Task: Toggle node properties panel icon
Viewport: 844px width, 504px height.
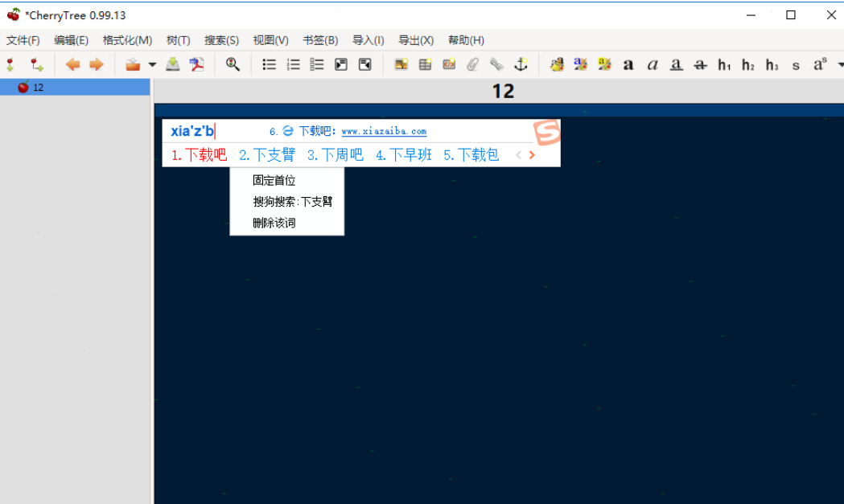Action: tap(340, 64)
